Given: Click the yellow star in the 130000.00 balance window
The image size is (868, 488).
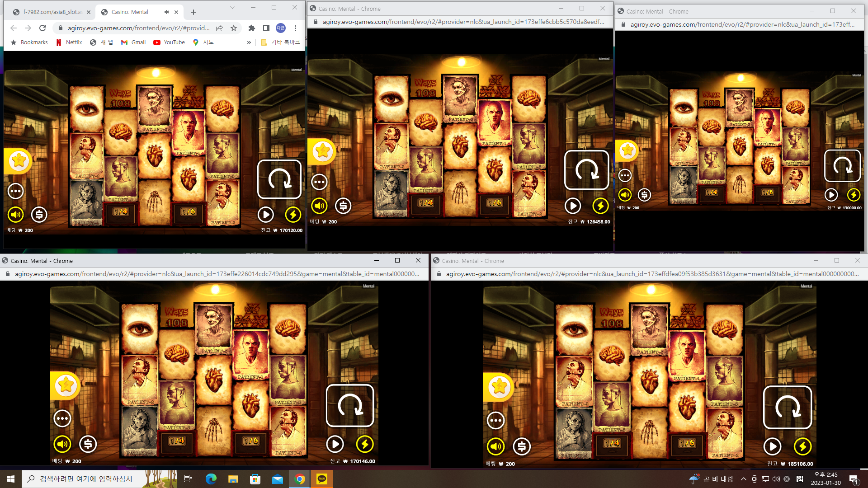Looking at the screenshot, I should [x=627, y=150].
